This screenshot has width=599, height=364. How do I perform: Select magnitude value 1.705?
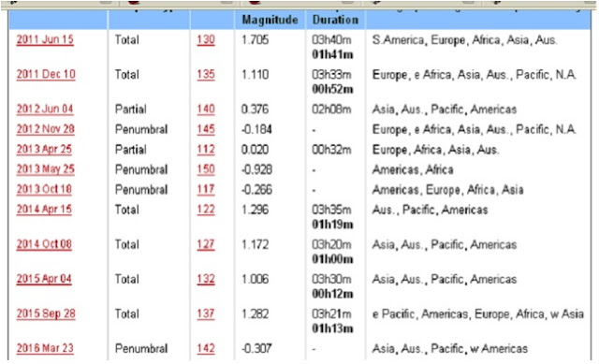(x=256, y=39)
